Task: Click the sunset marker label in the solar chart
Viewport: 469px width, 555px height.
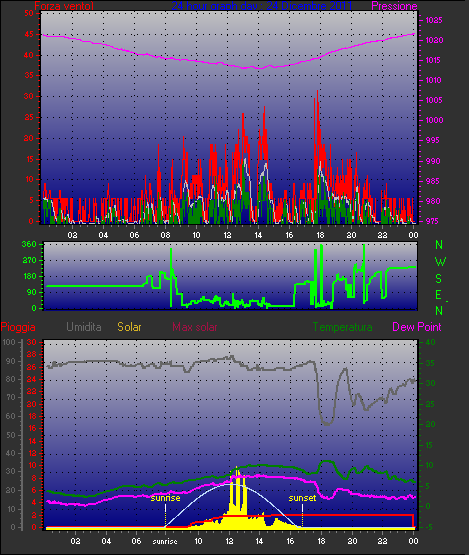Action: click(302, 498)
